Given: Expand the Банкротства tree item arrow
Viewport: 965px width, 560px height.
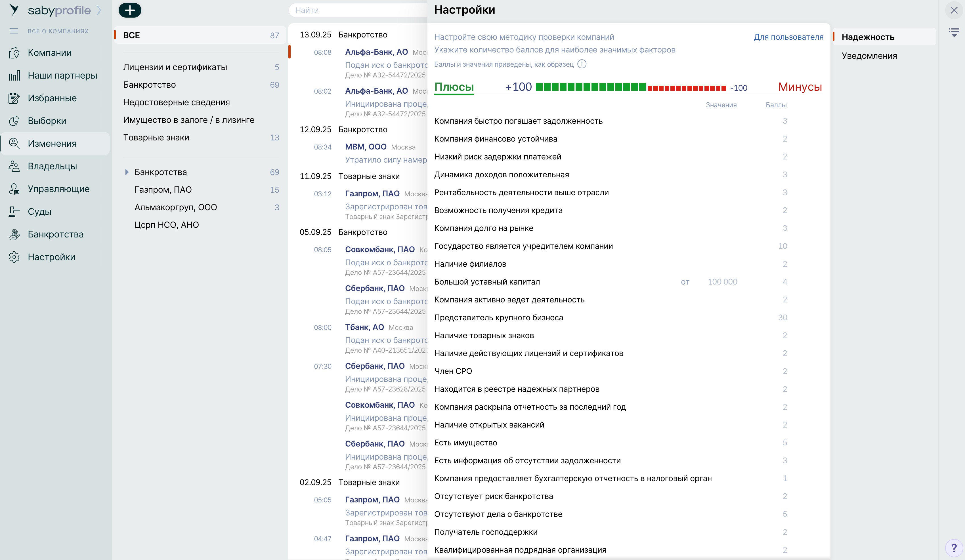Looking at the screenshot, I should point(127,172).
